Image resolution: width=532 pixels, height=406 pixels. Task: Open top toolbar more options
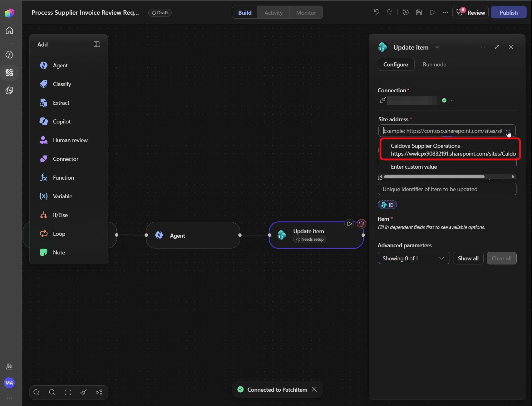[445, 12]
